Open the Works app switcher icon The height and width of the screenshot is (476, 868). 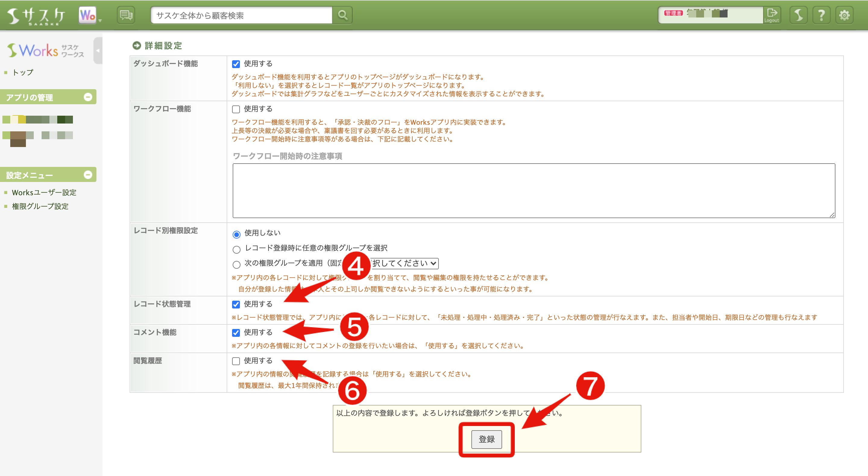pos(88,15)
